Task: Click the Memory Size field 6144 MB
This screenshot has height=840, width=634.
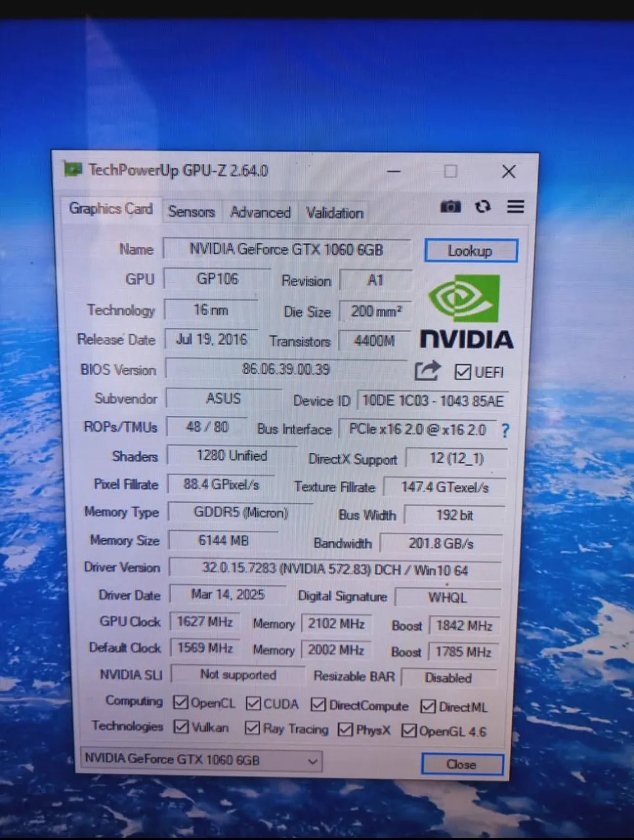Action: point(223,541)
